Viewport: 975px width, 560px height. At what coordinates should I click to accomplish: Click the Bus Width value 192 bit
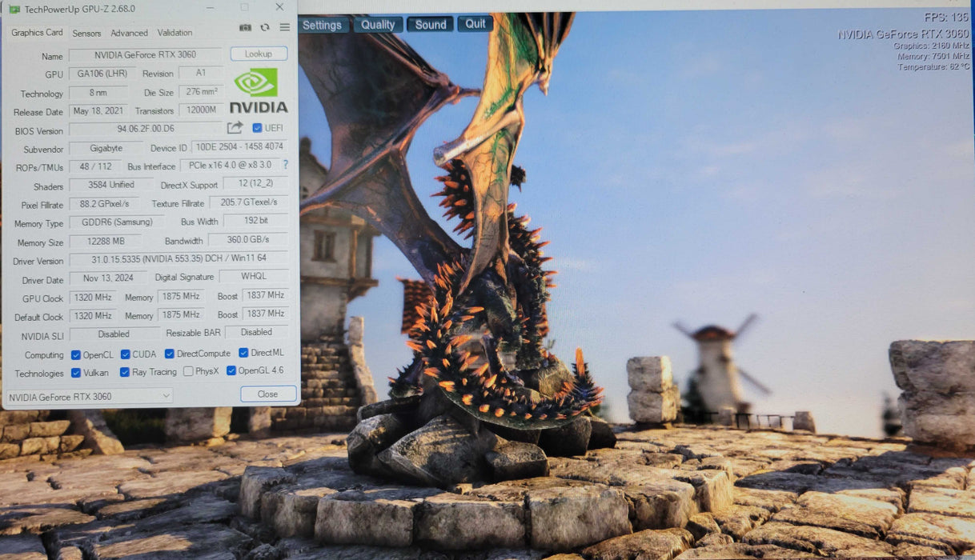(x=256, y=221)
